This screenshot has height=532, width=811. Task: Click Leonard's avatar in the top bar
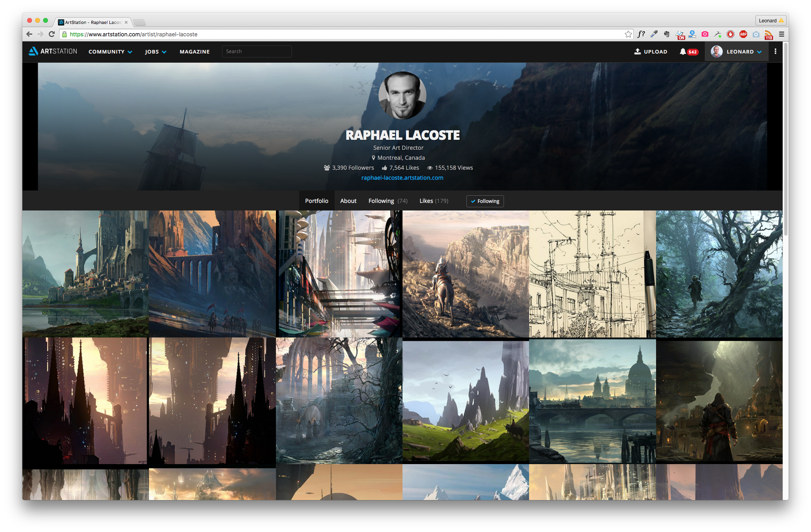717,52
